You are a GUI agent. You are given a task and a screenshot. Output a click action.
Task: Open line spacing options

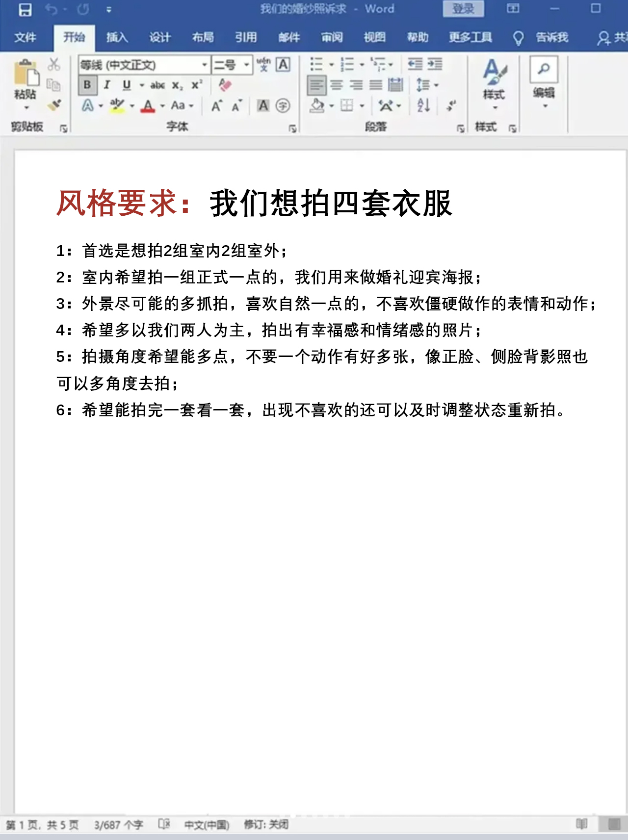pos(426,85)
